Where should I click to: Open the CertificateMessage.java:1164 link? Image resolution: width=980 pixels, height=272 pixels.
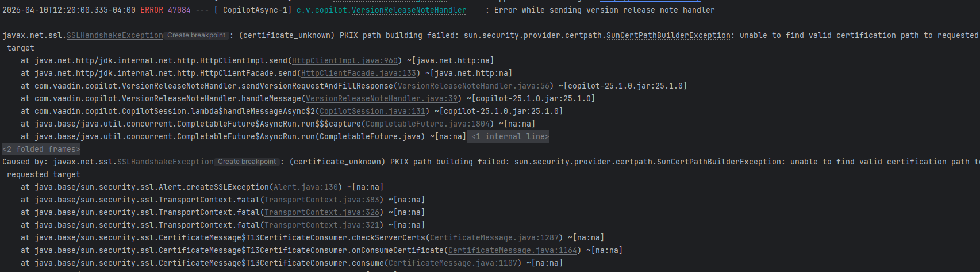(x=512, y=251)
